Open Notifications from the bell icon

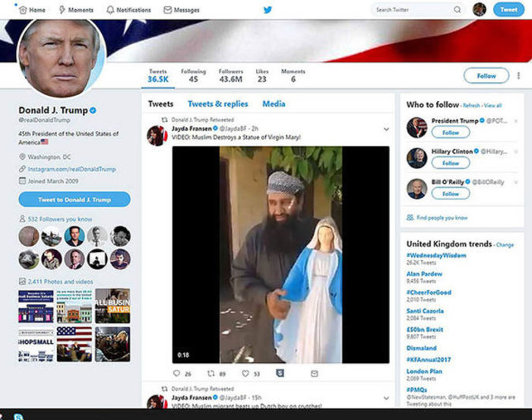tap(110, 10)
